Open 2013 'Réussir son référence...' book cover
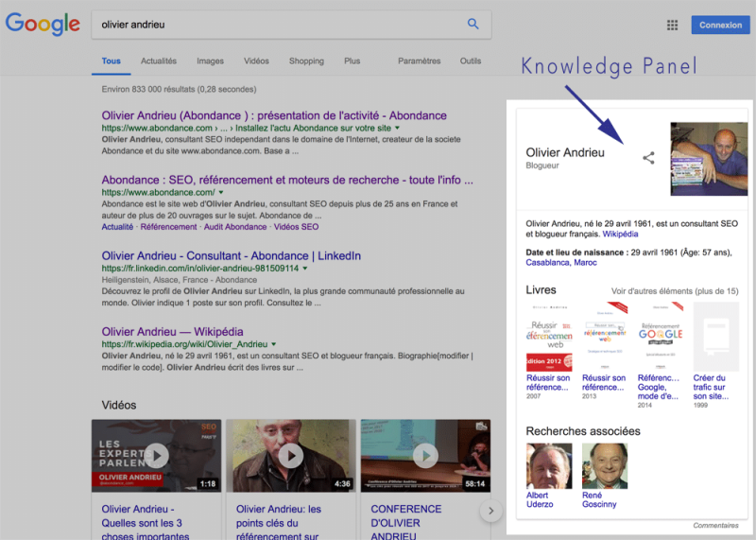Image resolution: width=756 pixels, height=540 pixels. click(x=605, y=337)
